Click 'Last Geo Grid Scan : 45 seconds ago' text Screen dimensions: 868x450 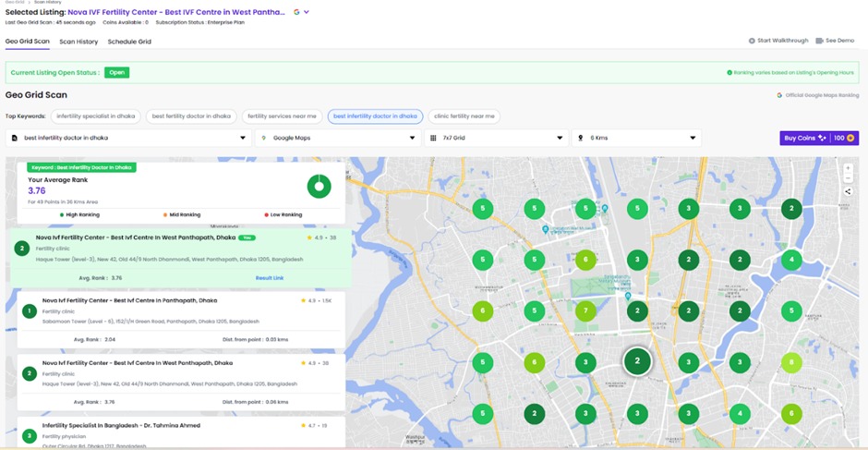(x=51, y=23)
